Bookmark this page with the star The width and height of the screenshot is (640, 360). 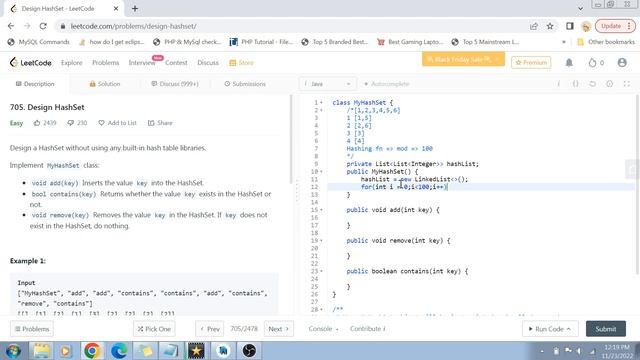click(550, 26)
